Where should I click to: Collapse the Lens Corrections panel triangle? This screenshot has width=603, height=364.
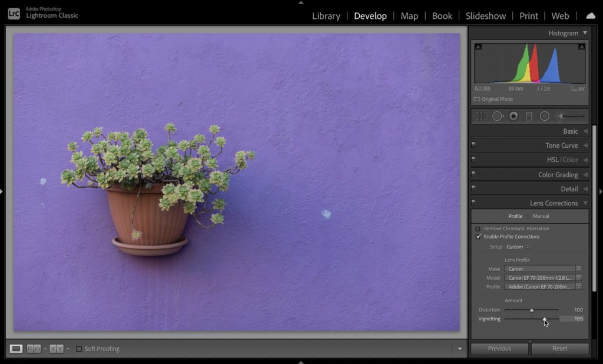585,203
